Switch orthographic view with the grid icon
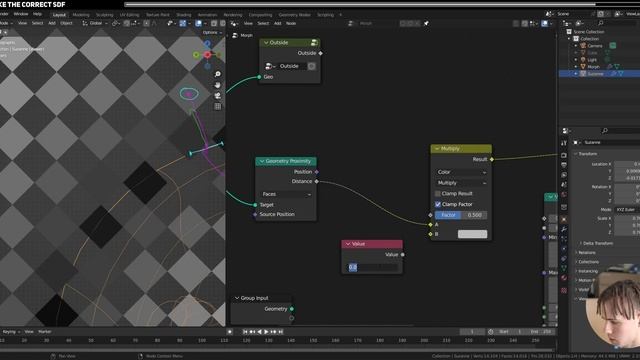640x360 pixels. [218, 106]
